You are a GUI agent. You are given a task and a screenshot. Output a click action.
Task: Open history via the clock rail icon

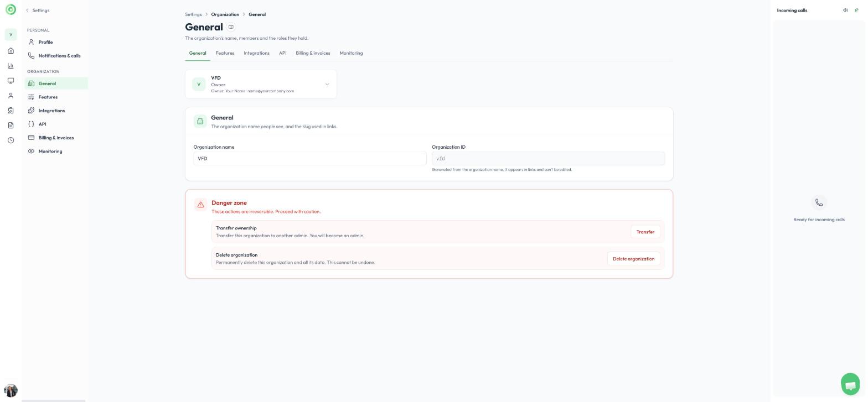[11, 140]
